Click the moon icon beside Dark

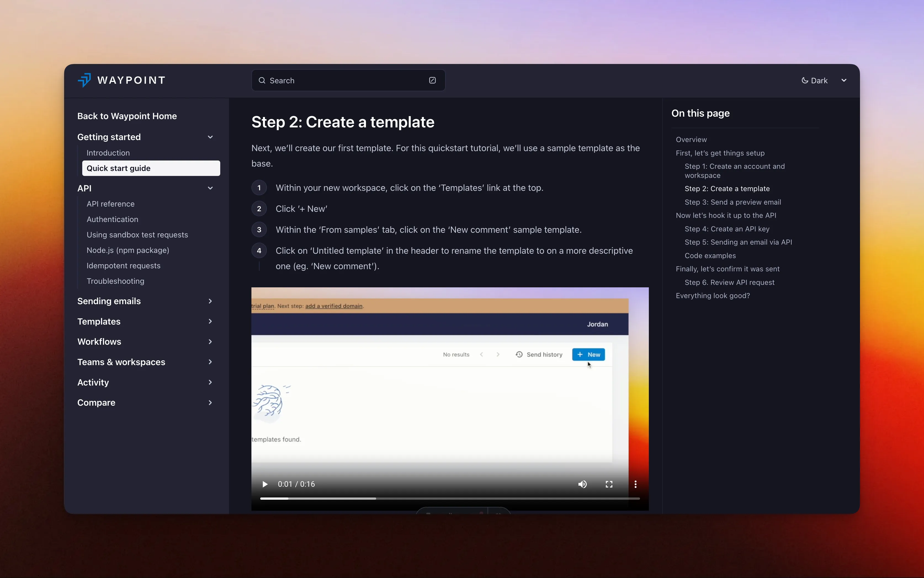click(x=805, y=80)
